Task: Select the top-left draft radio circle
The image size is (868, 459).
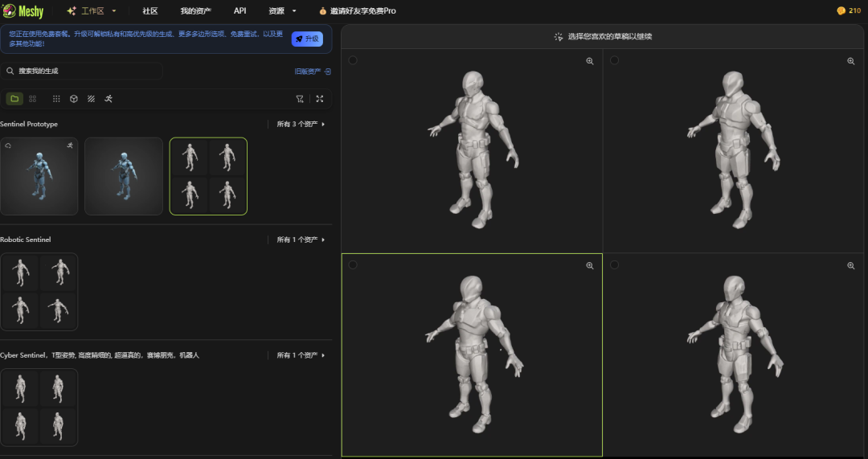Action: pos(353,60)
